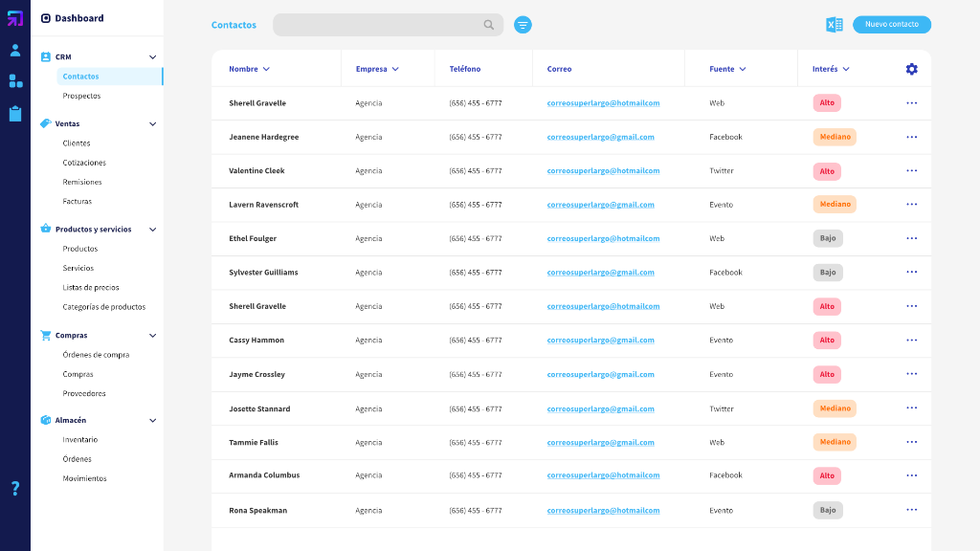Click the magnifier search icon
980x551 pixels.
pyautogui.click(x=489, y=25)
